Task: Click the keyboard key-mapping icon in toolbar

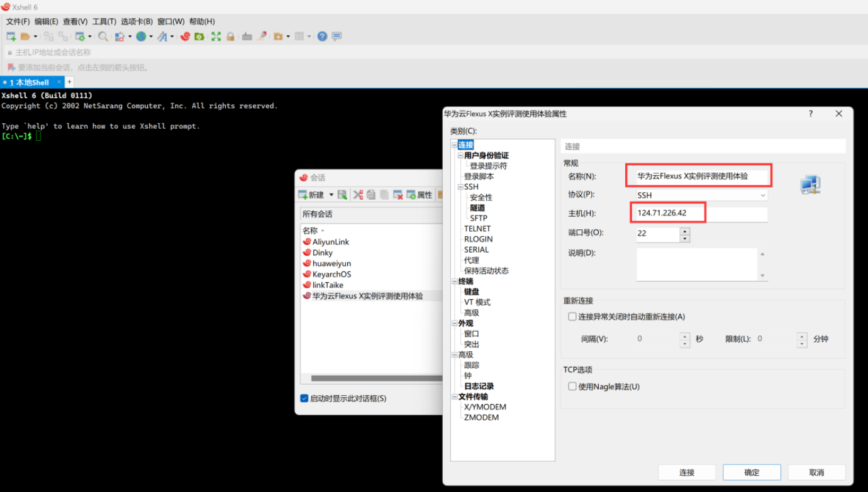Action: click(247, 36)
